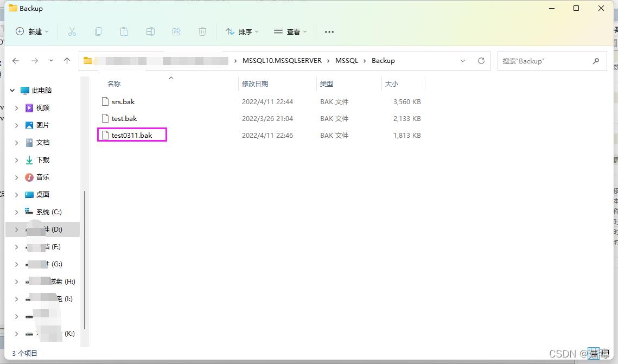
Task: Sort files by 修改日期 column header
Action: click(x=255, y=84)
